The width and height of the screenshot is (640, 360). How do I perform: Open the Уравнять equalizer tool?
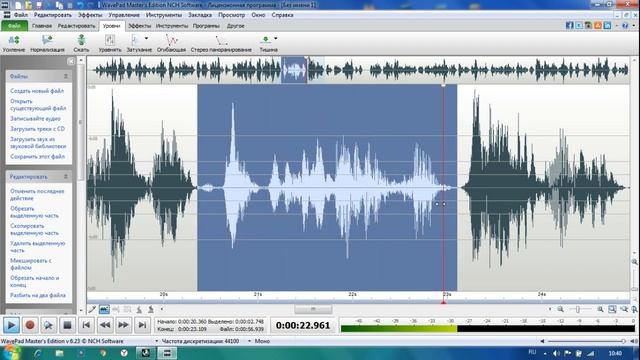110,40
